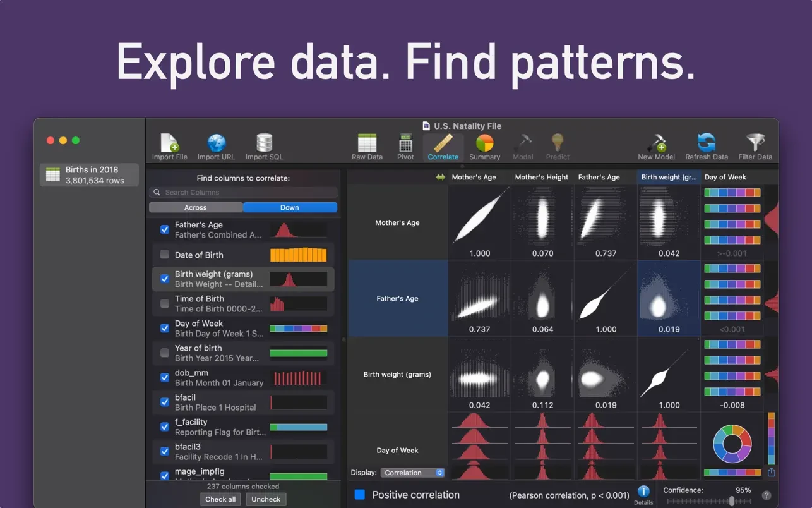Screen dimensions: 812x508
Task: Check the Date of Birth column
Action: (165, 255)
